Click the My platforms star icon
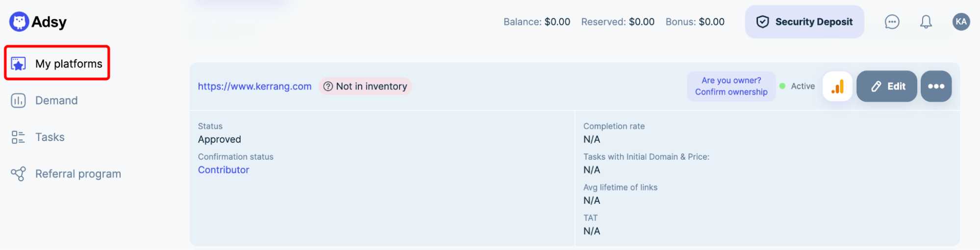 (x=18, y=64)
